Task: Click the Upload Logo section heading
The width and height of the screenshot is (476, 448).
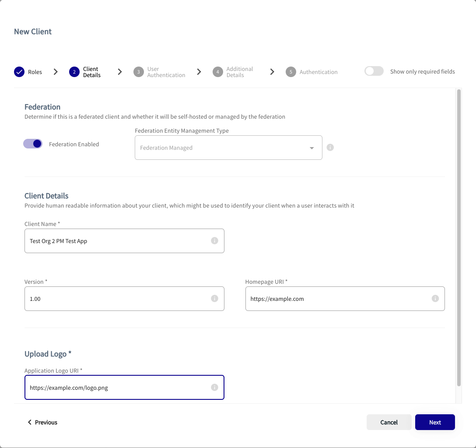Action: coord(48,354)
